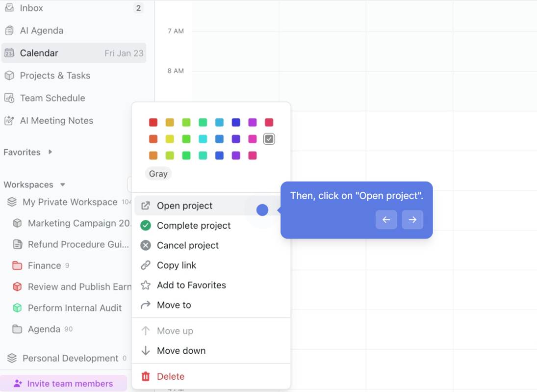
Task: Click Invite team members button
Action: [x=64, y=384]
